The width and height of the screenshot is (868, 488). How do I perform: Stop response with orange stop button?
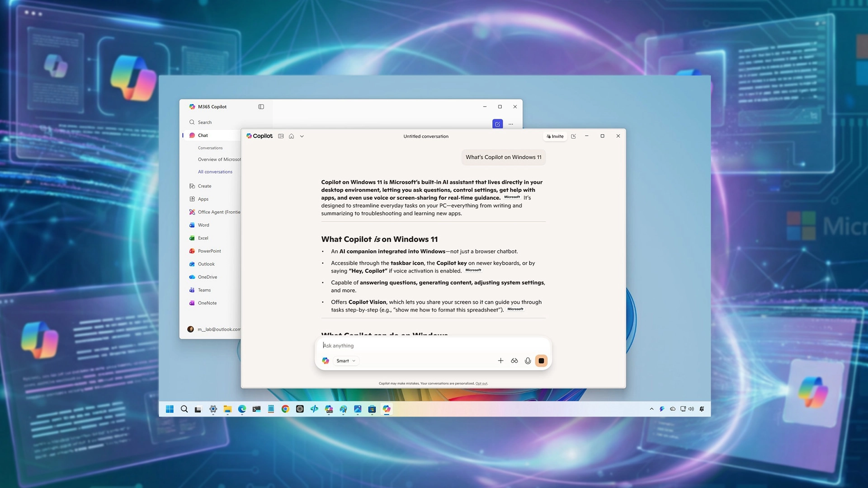coord(541,361)
